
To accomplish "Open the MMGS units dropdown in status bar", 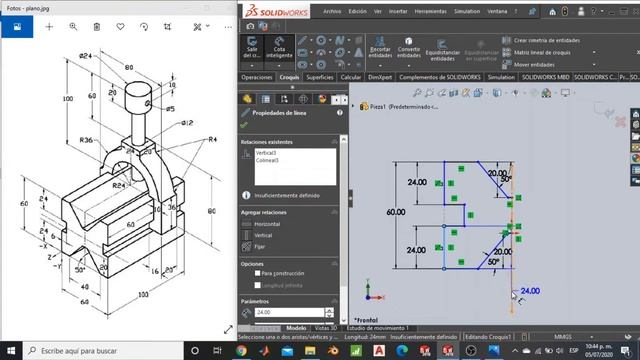I will [592, 337].
